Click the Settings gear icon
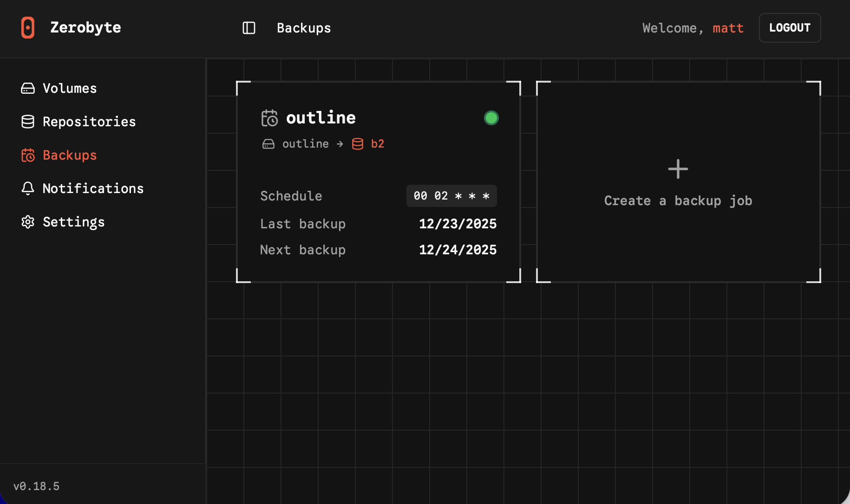 pyautogui.click(x=28, y=222)
